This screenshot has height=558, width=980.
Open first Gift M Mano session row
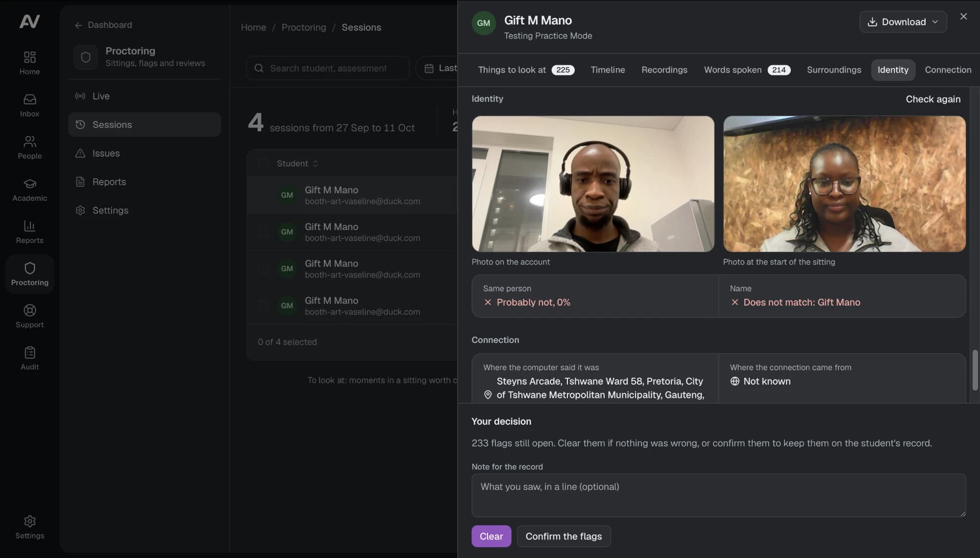point(352,195)
